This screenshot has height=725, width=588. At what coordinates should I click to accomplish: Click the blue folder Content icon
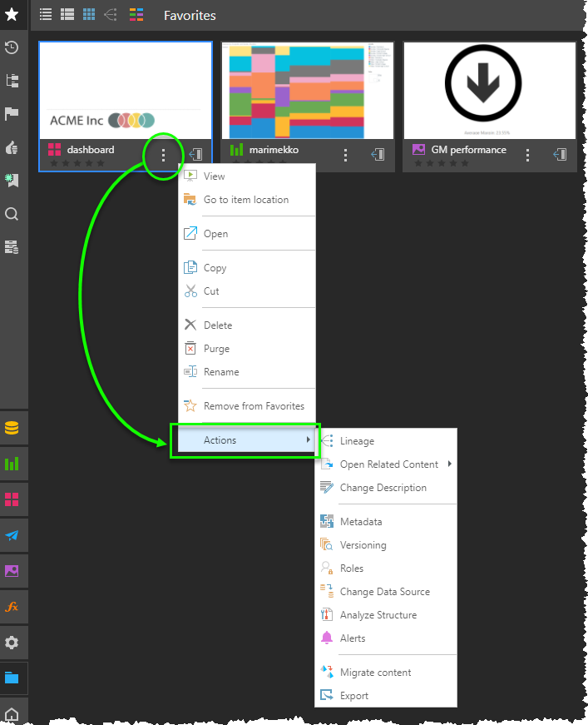click(12, 678)
